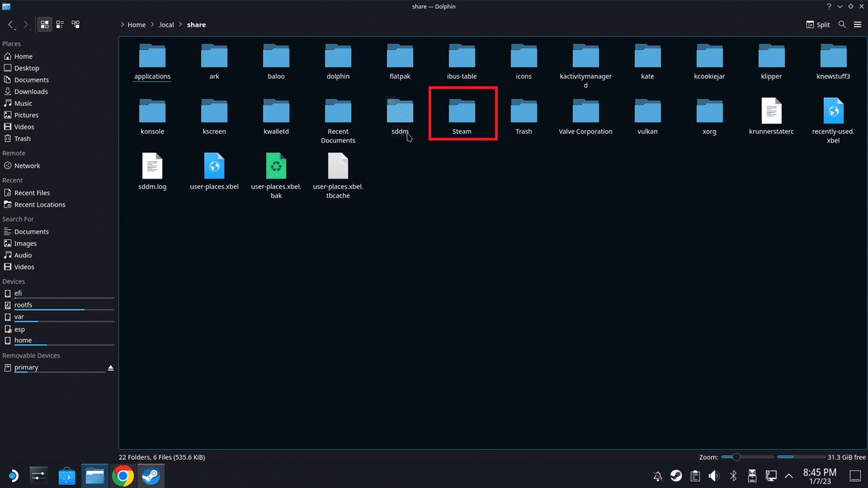Select the Valve Corporation folder

tap(585, 116)
